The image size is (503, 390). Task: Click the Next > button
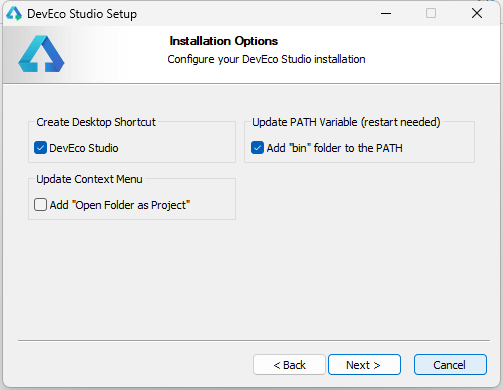pyautogui.click(x=364, y=365)
